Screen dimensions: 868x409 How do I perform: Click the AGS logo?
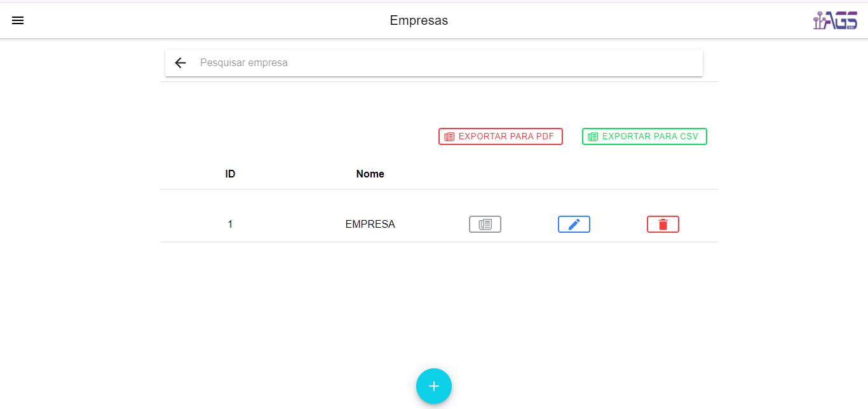tap(835, 21)
